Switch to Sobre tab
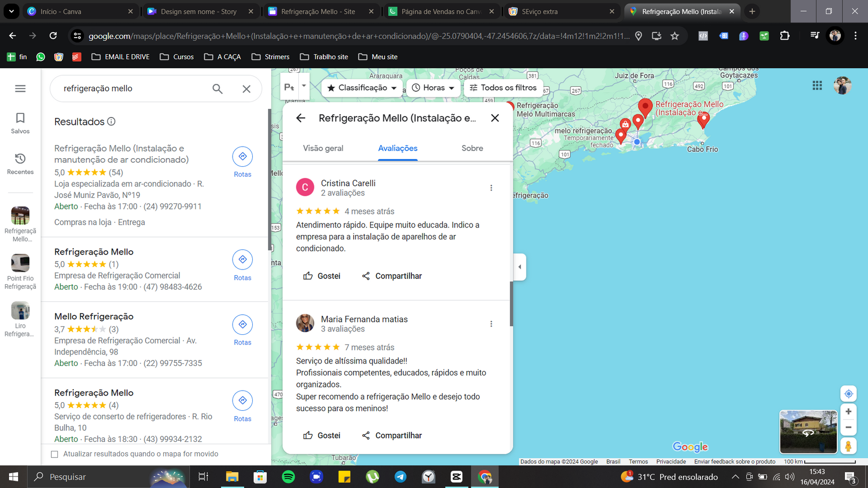The width and height of the screenshot is (868, 488). (x=472, y=148)
